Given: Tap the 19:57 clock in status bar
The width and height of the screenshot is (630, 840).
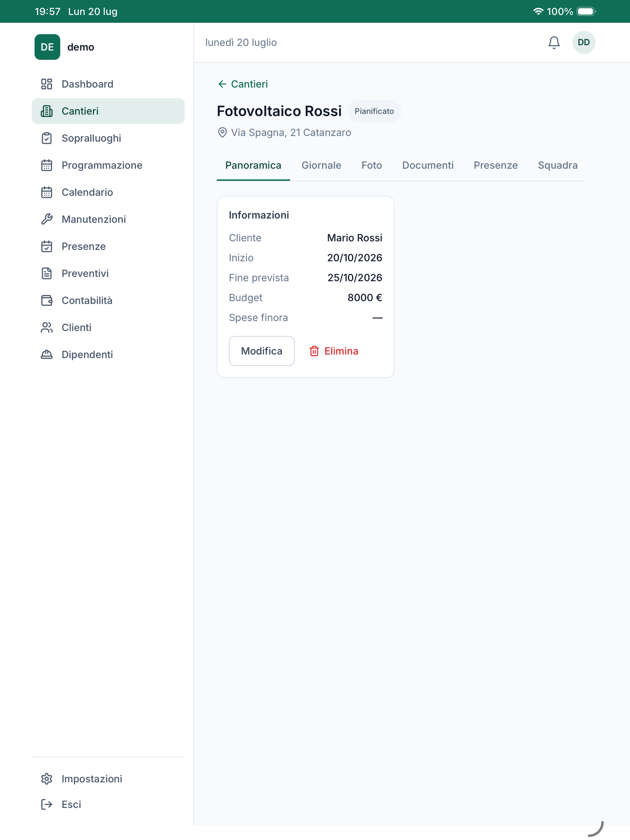Looking at the screenshot, I should click(48, 11).
